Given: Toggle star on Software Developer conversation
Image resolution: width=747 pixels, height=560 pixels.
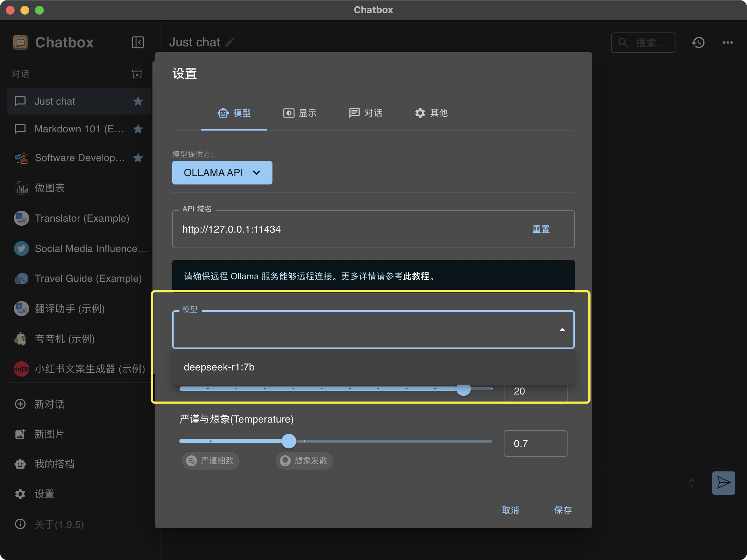Looking at the screenshot, I should point(138,158).
